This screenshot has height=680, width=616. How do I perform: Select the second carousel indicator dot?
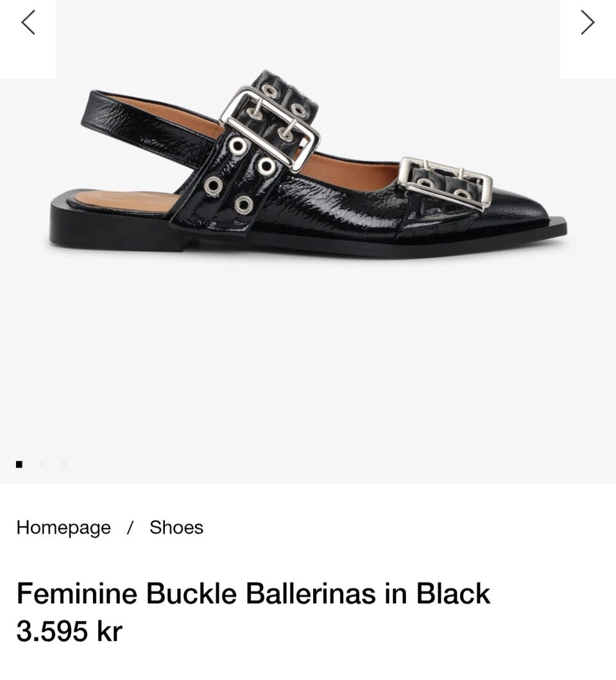click(42, 464)
